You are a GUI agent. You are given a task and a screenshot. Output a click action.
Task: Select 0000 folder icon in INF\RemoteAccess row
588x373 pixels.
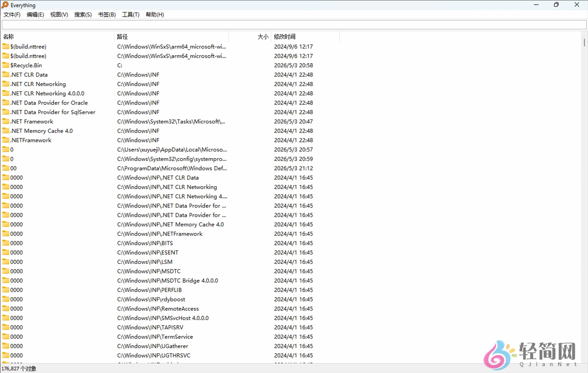[6, 308]
